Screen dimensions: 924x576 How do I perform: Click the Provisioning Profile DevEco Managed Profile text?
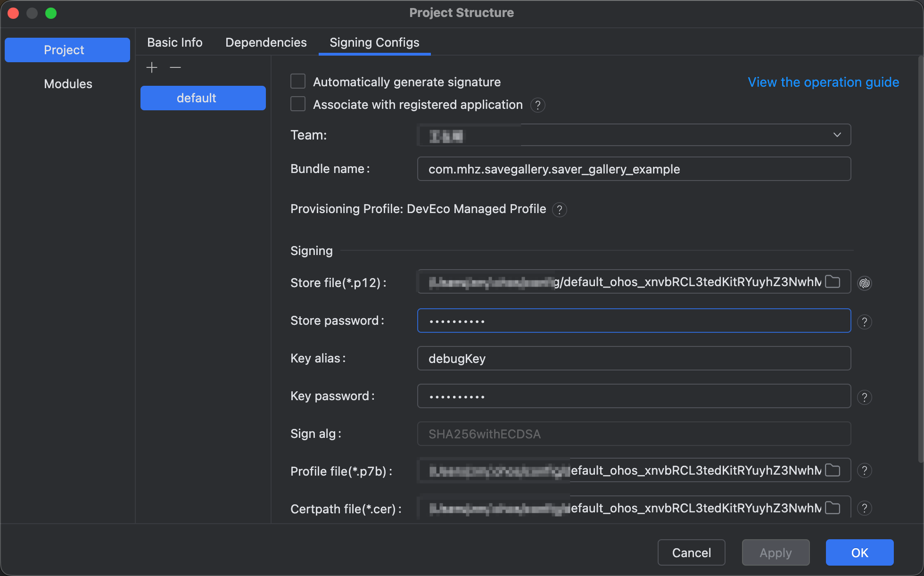click(418, 209)
